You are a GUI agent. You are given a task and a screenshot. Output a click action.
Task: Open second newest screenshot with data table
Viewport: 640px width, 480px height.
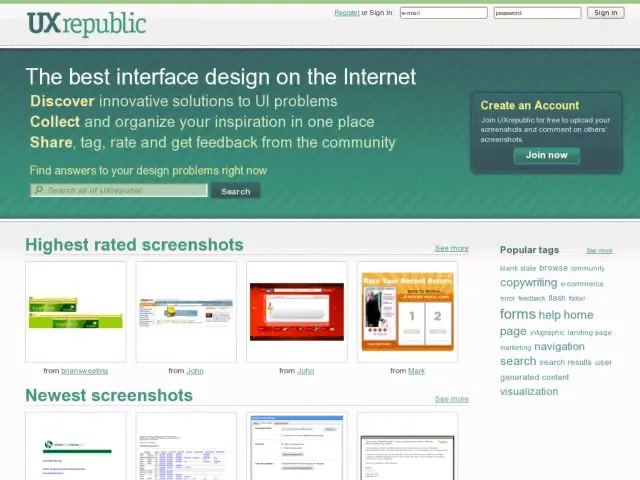click(x=186, y=446)
